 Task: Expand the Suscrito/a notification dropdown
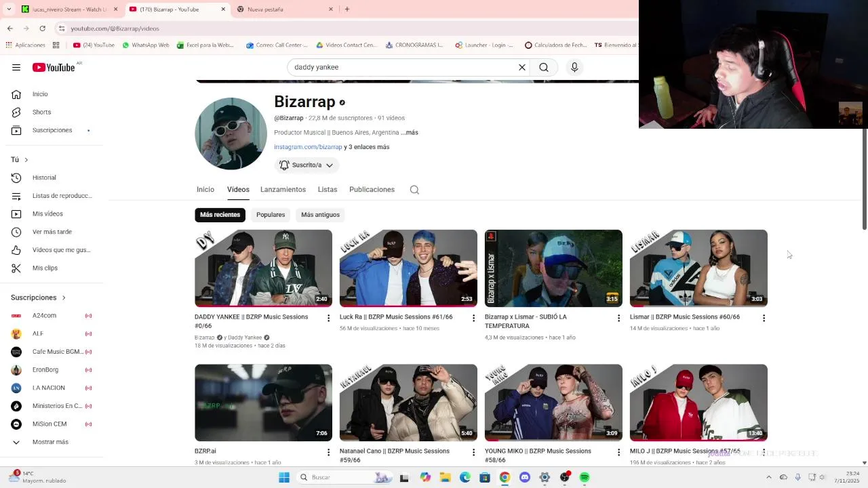307,165
